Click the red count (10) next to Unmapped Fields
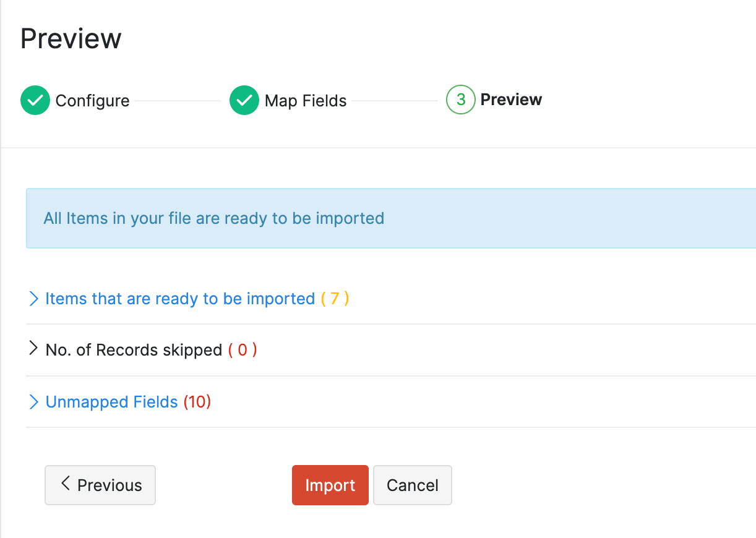The height and width of the screenshot is (538, 756). (198, 401)
